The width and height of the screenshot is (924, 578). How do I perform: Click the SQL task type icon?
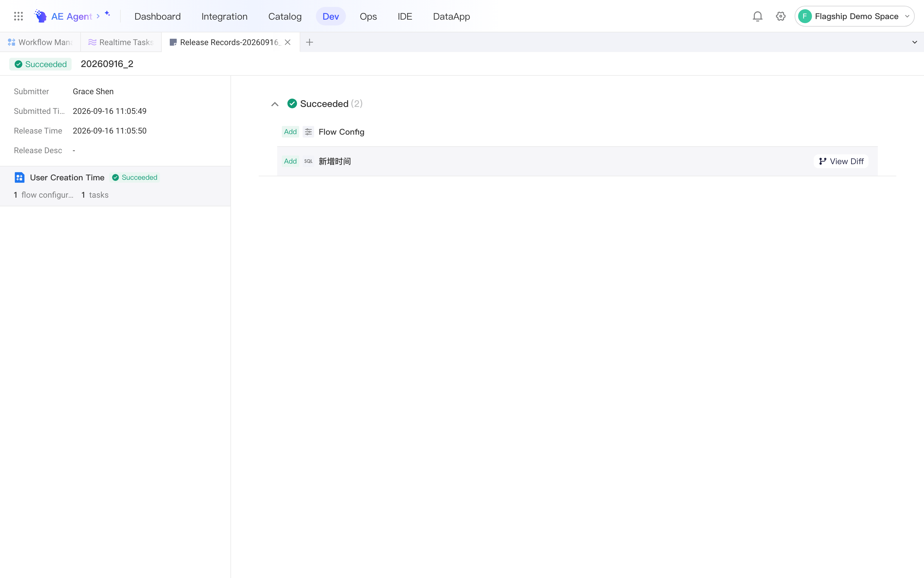[x=308, y=161]
